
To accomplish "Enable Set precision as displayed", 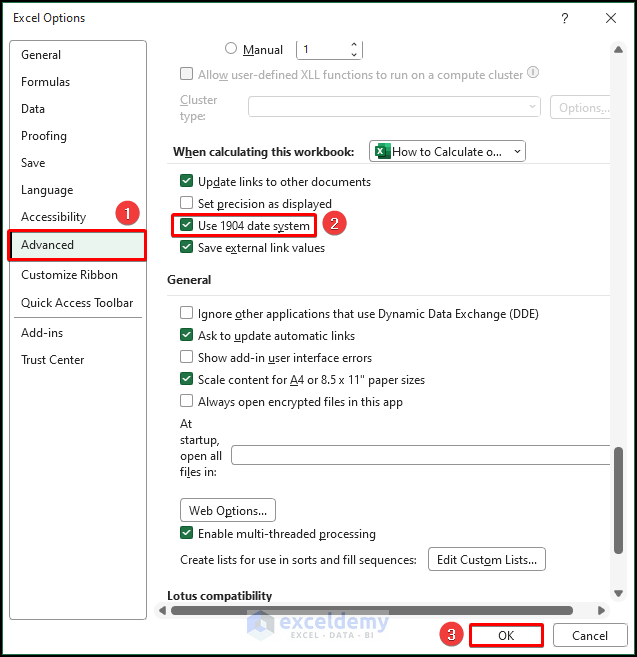I will (186, 203).
